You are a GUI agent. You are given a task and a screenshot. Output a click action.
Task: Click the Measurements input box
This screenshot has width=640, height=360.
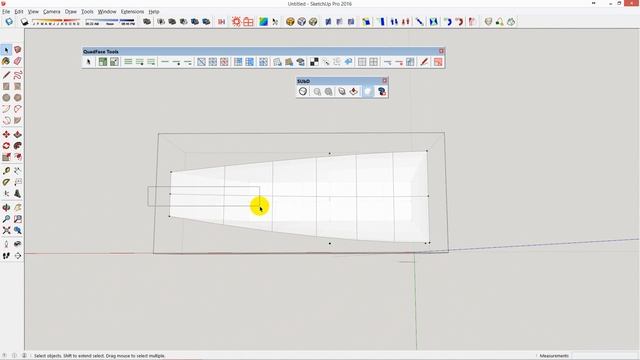point(604,356)
